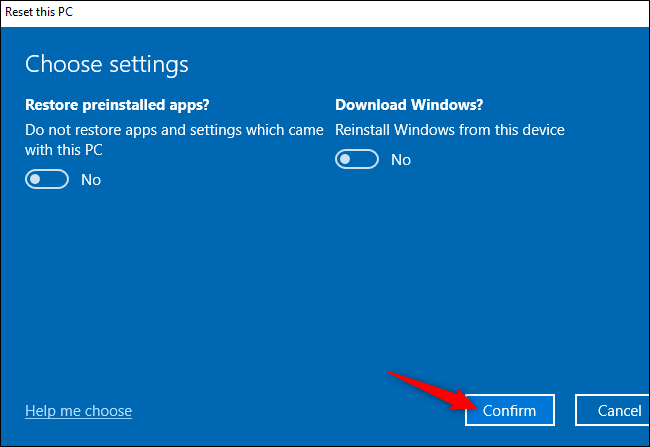
Task: Click the blank title bar area
Action: pos(350,11)
